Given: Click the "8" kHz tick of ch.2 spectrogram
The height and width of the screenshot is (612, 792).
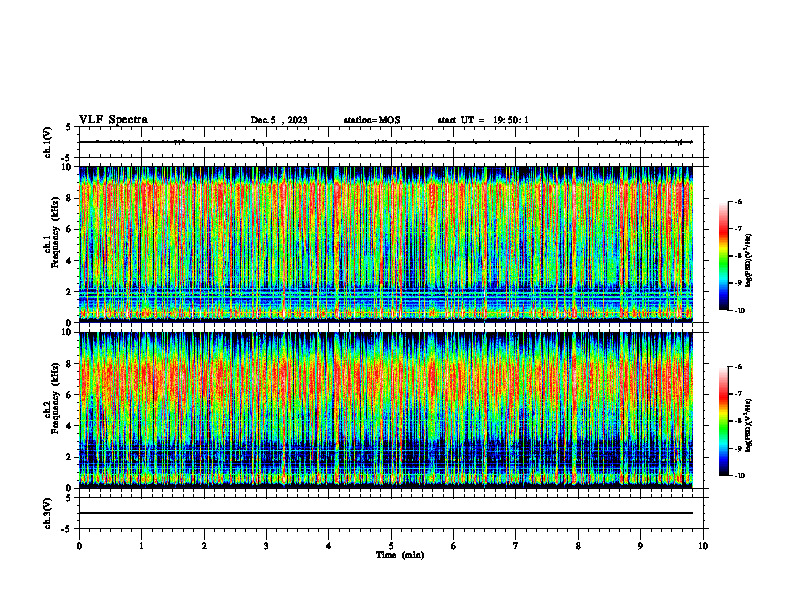Looking at the screenshot, I should click(x=71, y=364).
